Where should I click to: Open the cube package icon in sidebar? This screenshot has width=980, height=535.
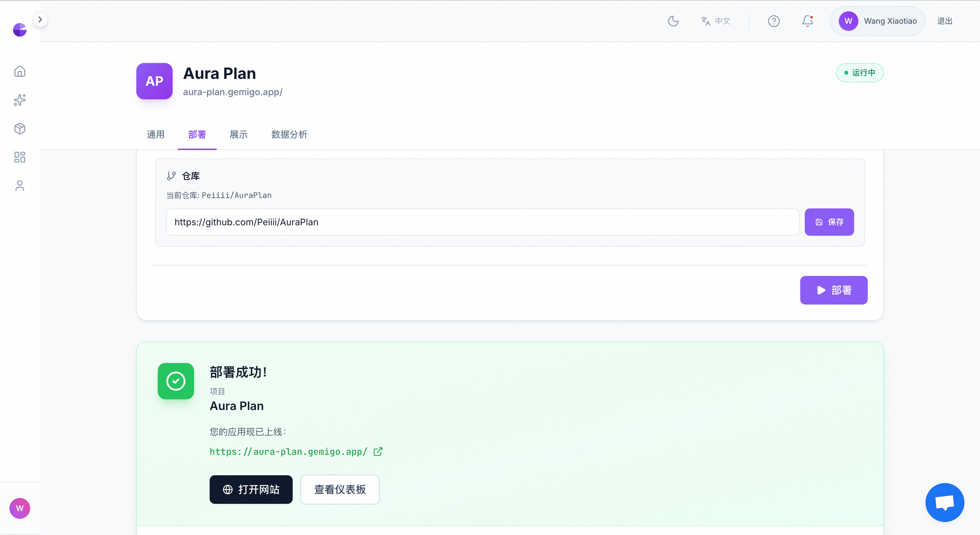click(20, 129)
